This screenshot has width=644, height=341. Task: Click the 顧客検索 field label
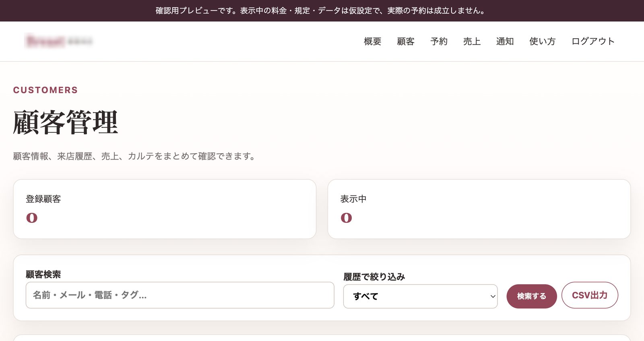(43, 274)
